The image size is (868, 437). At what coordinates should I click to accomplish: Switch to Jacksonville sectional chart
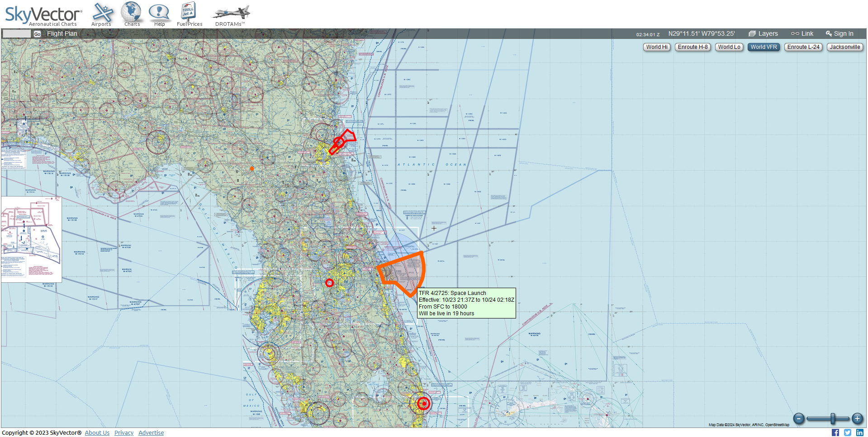[x=845, y=47]
